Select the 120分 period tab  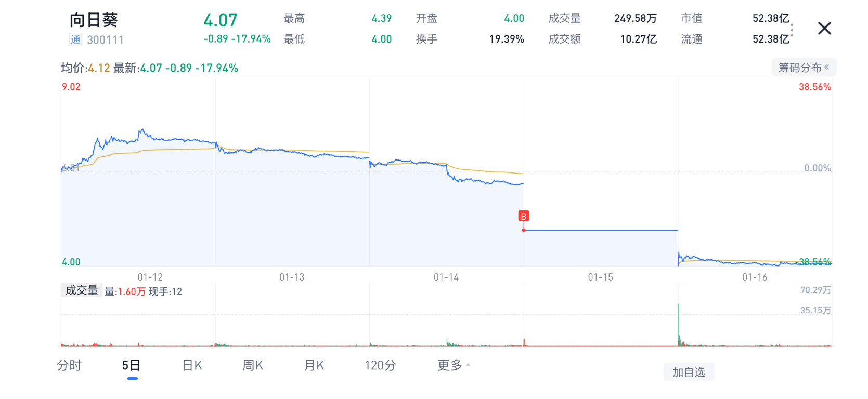380,366
